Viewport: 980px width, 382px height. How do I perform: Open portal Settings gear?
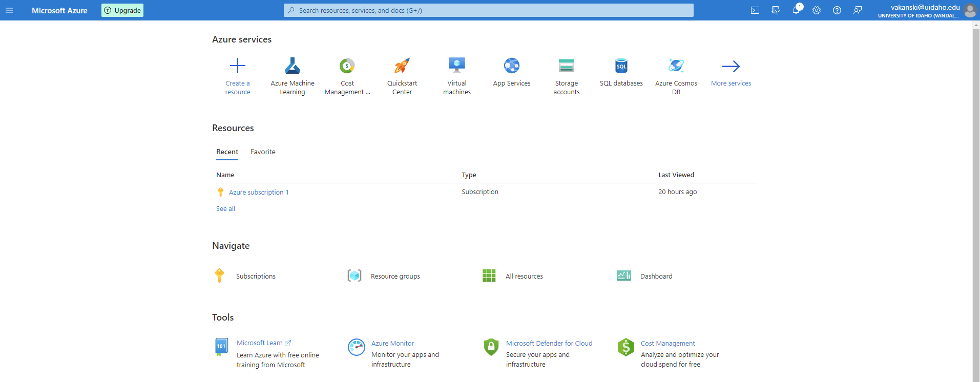tap(817, 10)
